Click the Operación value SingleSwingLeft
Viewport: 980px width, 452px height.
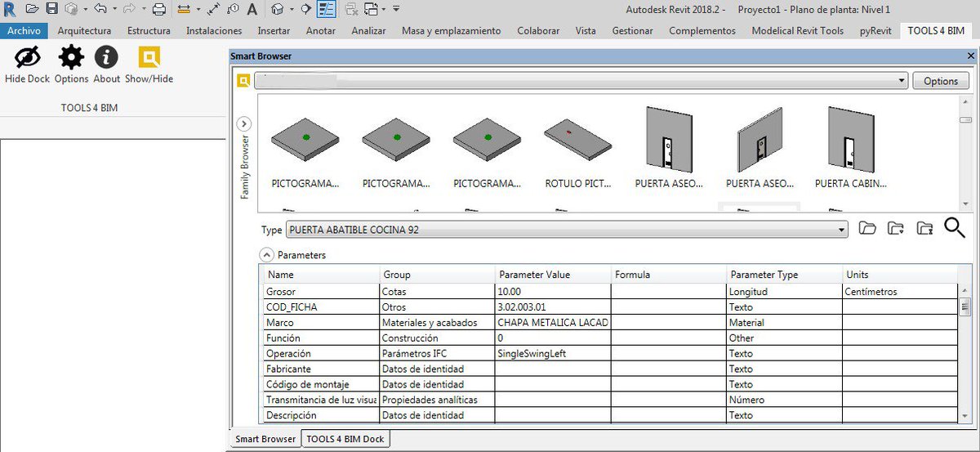tap(552, 353)
